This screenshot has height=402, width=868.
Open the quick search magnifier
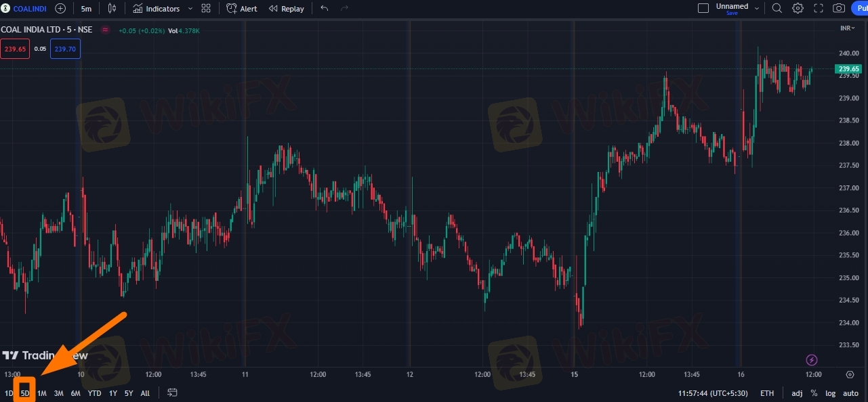777,8
